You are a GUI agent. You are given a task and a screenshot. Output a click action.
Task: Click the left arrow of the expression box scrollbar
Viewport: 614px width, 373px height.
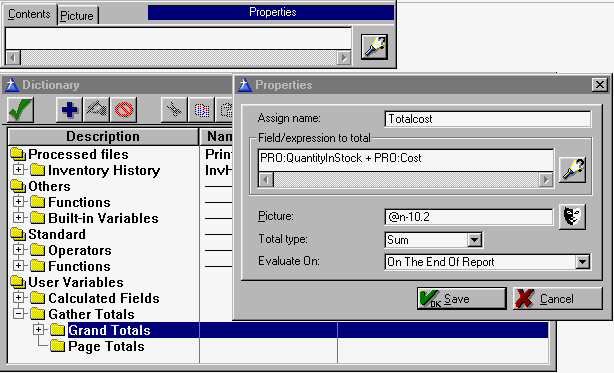[x=266, y=180]
